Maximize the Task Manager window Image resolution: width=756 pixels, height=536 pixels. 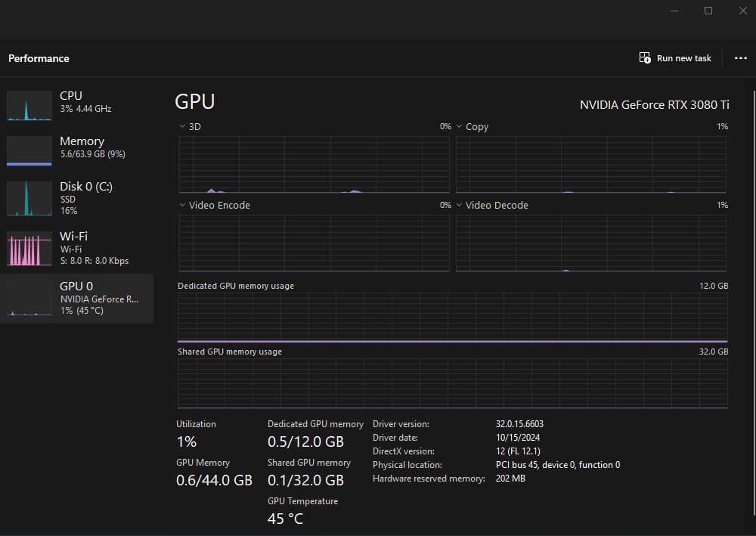[x=708, y=11]
